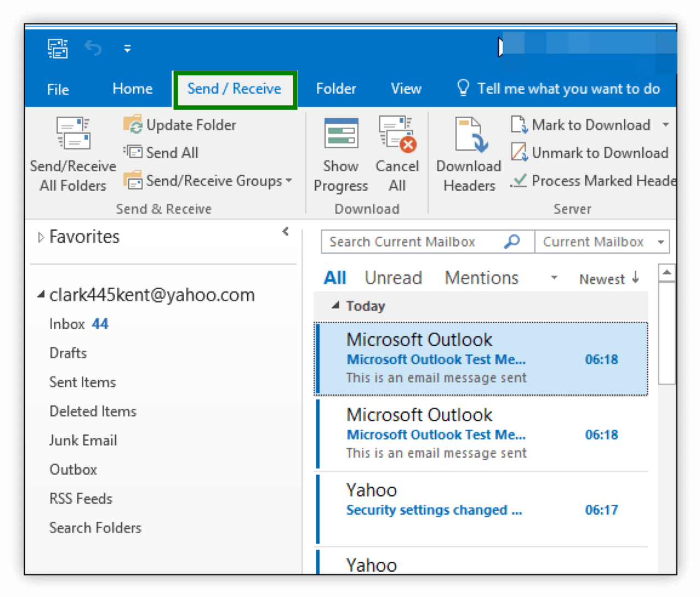
Task: Click the Send All icon
Action: pyautogui.click(x=133, y=152)
